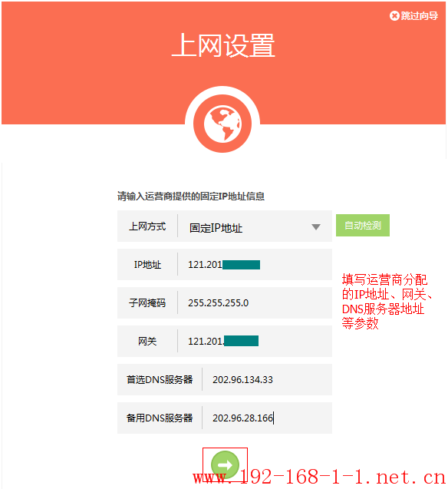This screenshot has width=448, height=489.
Task: Click the skip wizard (跳过向导) close icon
Action: point(394,15)
